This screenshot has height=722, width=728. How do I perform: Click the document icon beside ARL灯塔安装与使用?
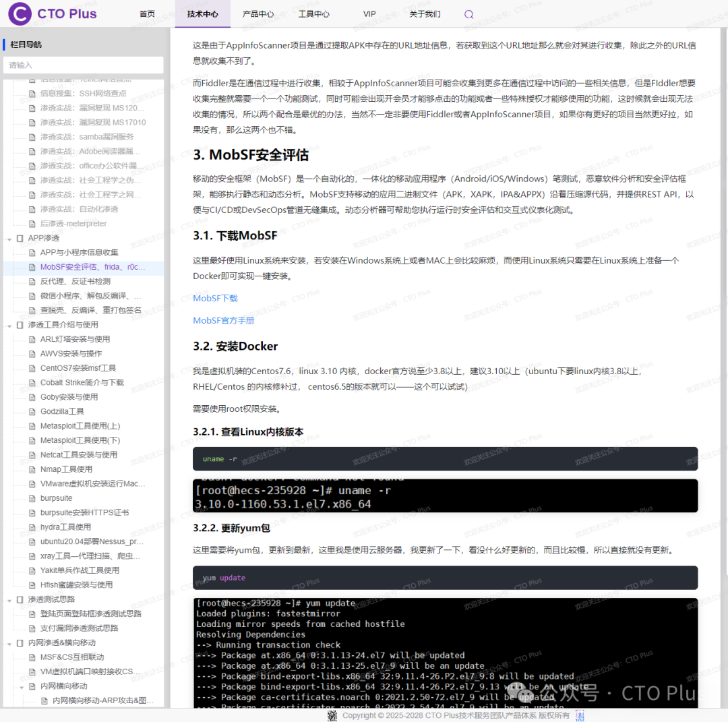pos(32,339)
